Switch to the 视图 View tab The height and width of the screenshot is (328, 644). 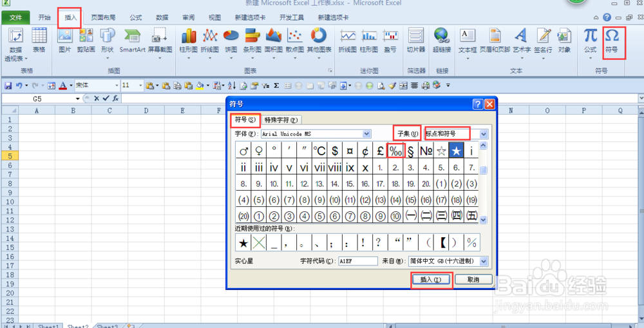(x=214, y=17)
